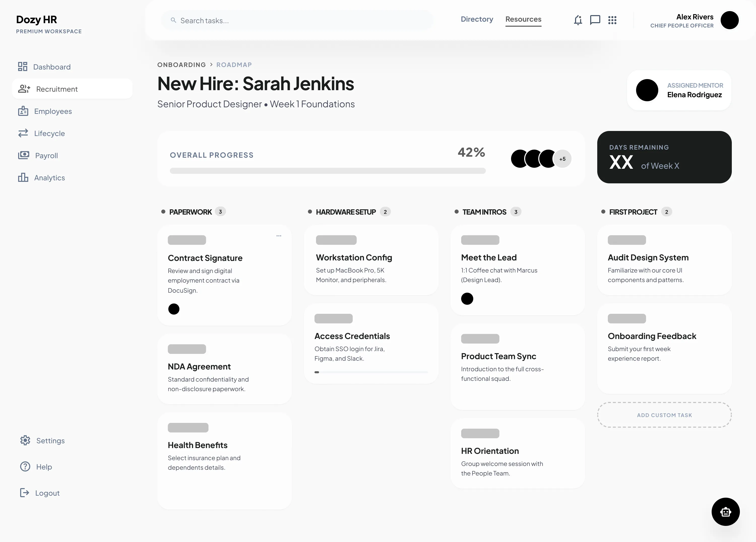The image size is (756, 542).
Task: Click the chatbot assistant floating button
Action: [x=725, y=512]
